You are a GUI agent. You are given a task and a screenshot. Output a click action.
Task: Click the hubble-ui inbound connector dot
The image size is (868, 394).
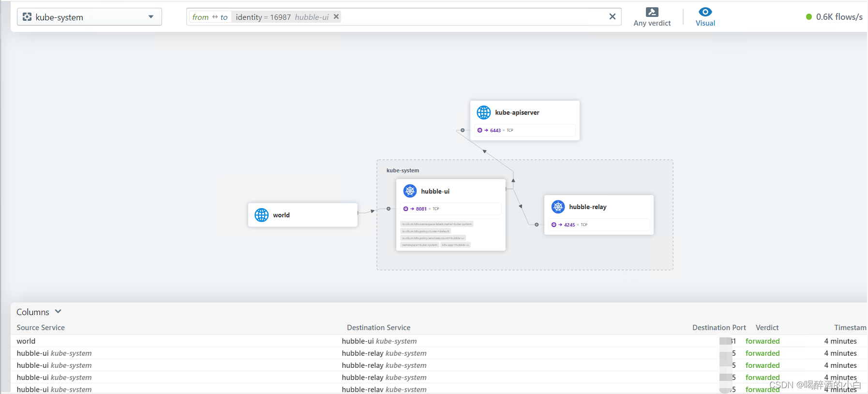pyautogui.click(x=389, y=209)
